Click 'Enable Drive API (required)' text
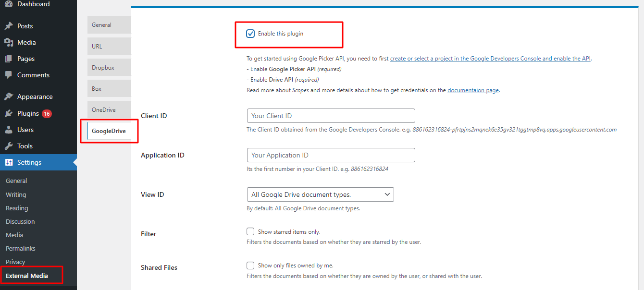This screenshot has width=644, height=290. tap(283, 80)
